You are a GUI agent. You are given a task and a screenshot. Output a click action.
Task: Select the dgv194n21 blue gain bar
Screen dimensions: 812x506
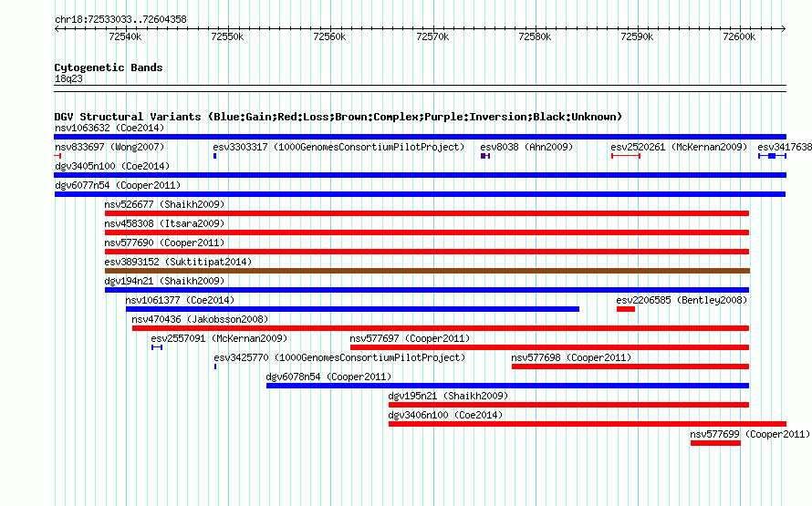427,290
